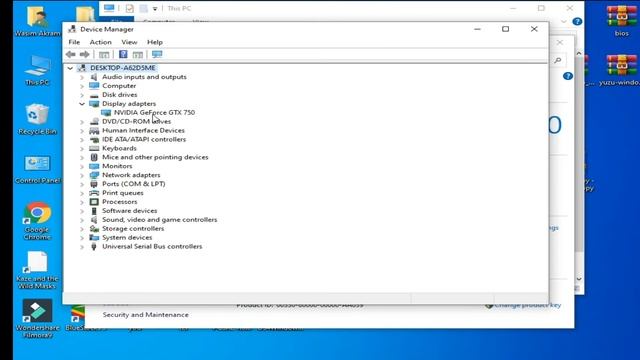Open Wasim Akram folder on desktop
Viewport: 640px width, 360px height.
click(38, 21)
